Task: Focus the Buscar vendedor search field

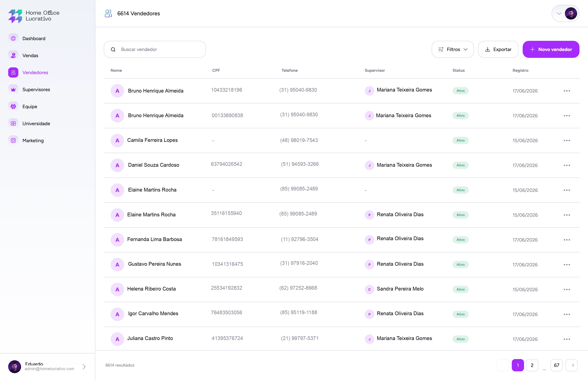Action: tap(155, 49)
